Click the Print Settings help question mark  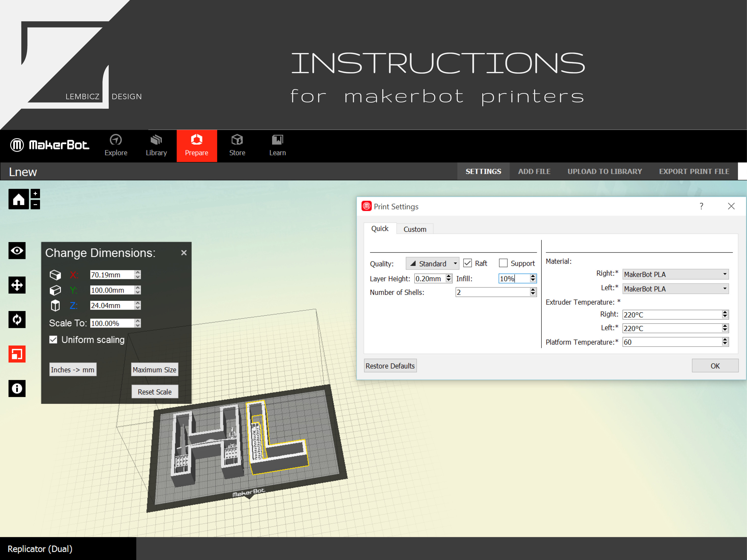pyautogui.click(x=701, y=206)
